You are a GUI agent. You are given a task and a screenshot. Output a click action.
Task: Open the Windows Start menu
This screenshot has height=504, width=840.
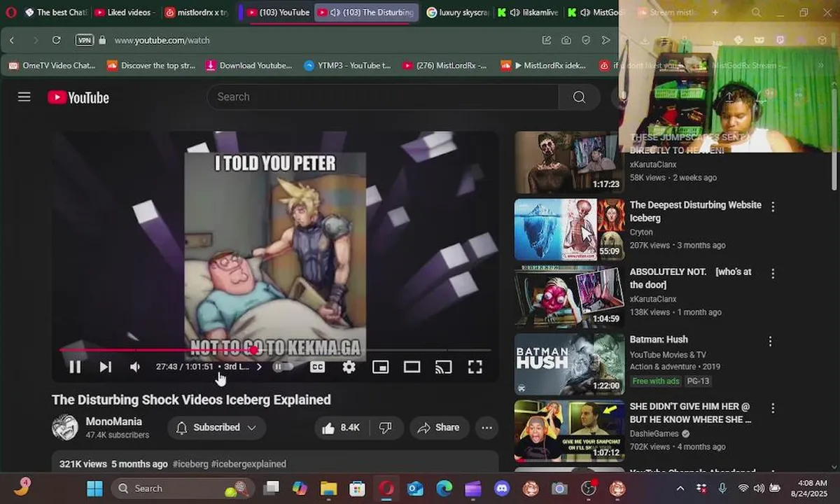pos(94,488)
